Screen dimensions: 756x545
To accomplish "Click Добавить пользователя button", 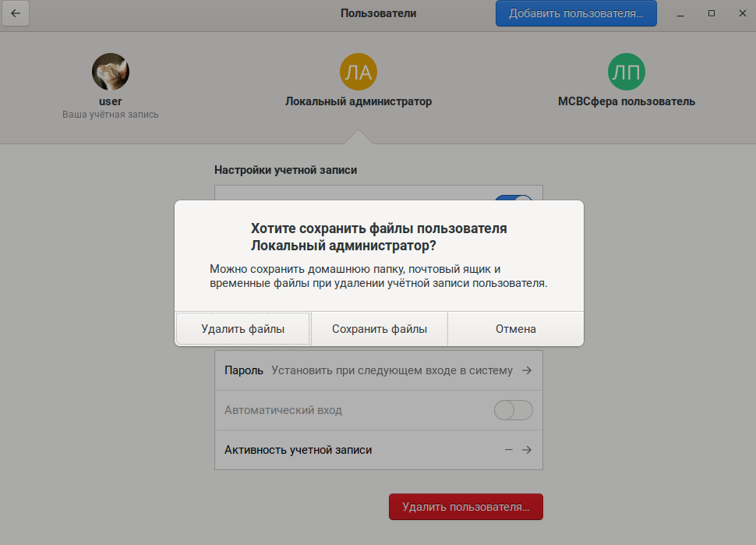I will (576, 13).
